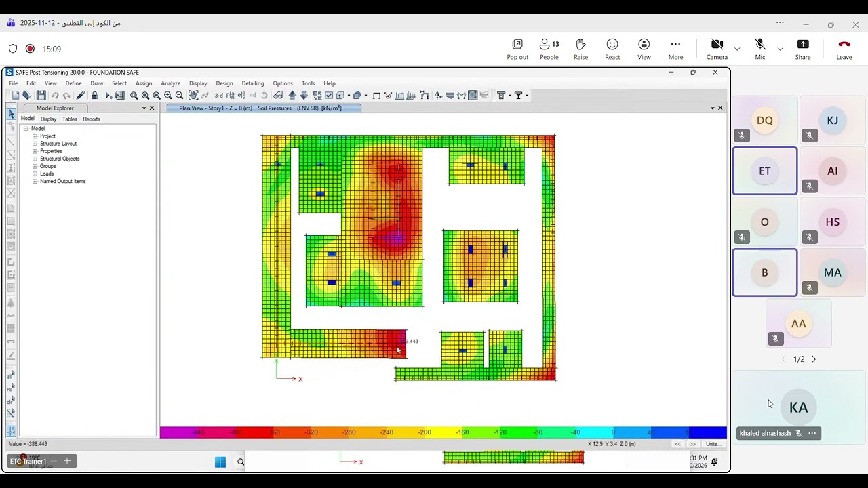The height and width of the screenshot is (488, 868).
Task: Click the Leave call button
Action: point(844,49)
